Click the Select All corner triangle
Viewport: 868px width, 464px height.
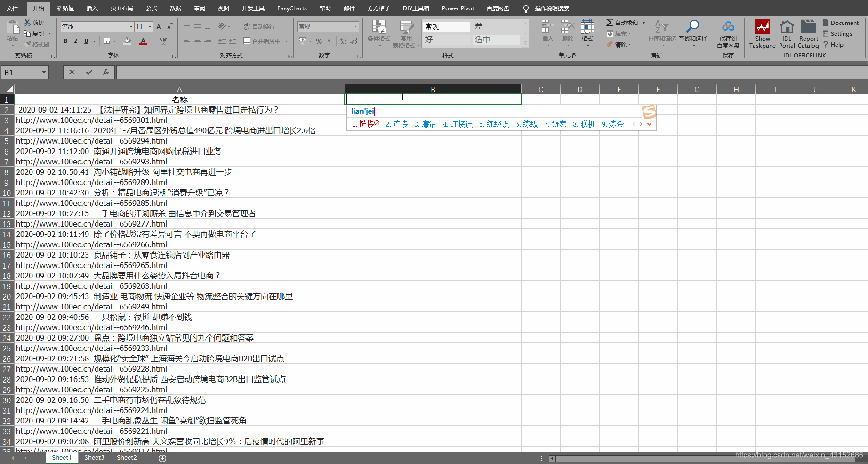point(9,89)
